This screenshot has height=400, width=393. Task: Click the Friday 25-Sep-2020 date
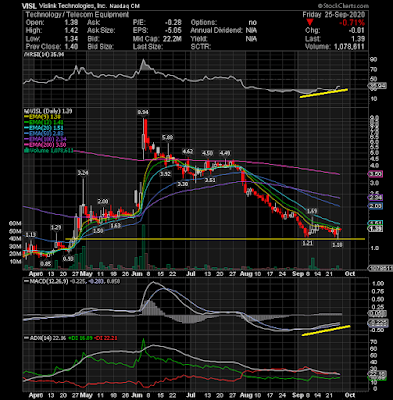coord(334,15)
